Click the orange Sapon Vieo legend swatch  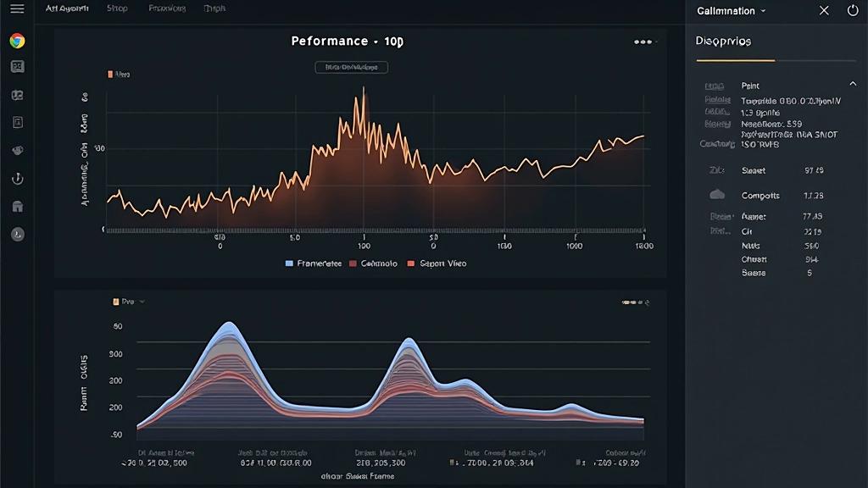pos(411,263)
